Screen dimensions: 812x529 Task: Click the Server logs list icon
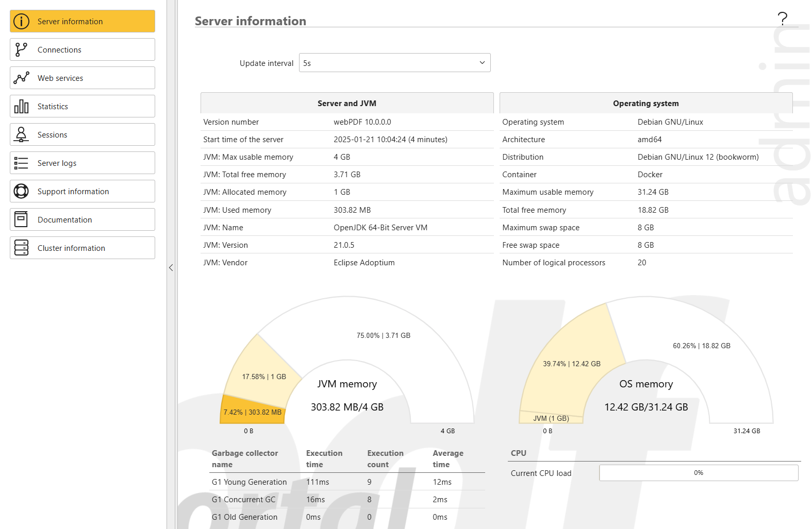[21, 163]
